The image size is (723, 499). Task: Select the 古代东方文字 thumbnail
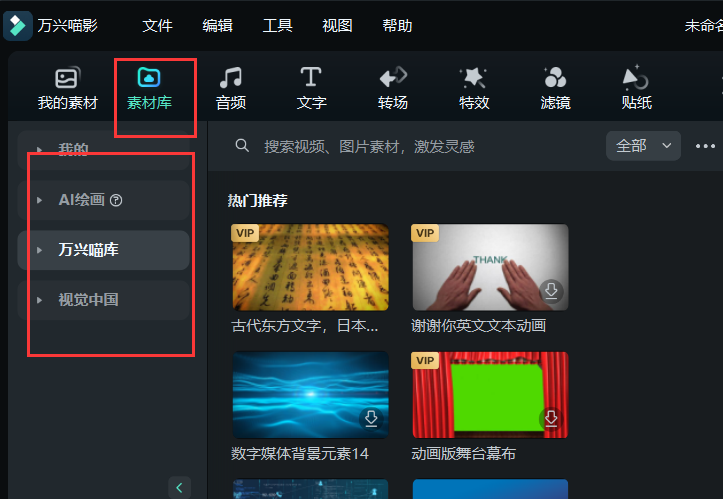pyautogui.click(x=310, y=267)
